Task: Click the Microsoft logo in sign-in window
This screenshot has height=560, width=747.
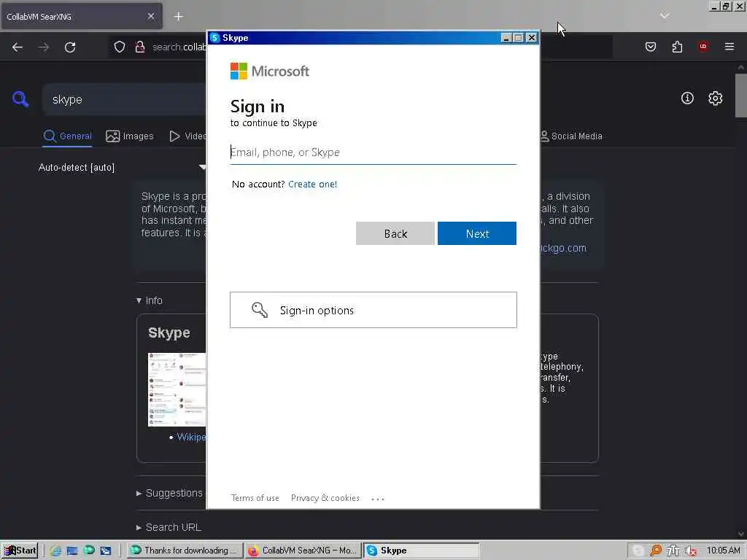Action: tap(270, 71)
